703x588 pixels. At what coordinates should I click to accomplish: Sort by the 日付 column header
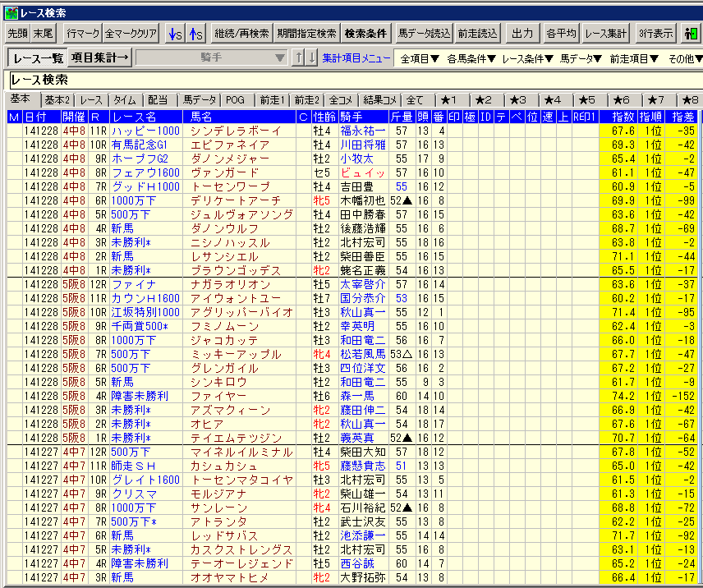click(x=42, y=117)
